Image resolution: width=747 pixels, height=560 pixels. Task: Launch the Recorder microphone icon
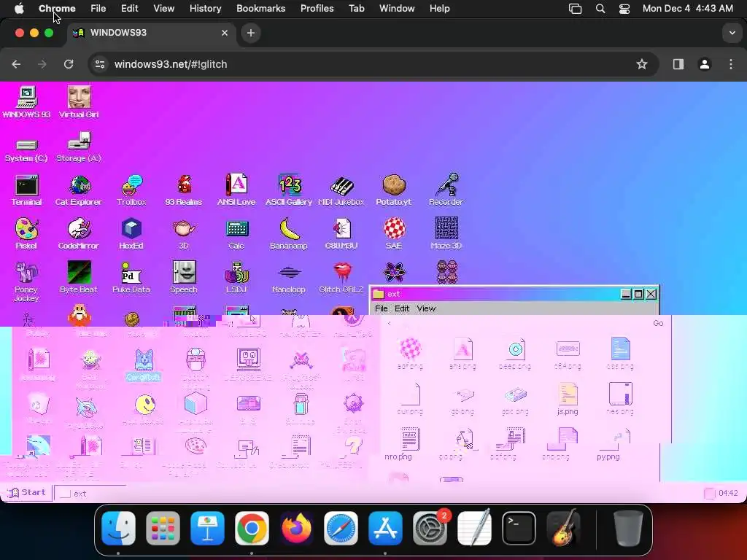[x=446, y=190]
